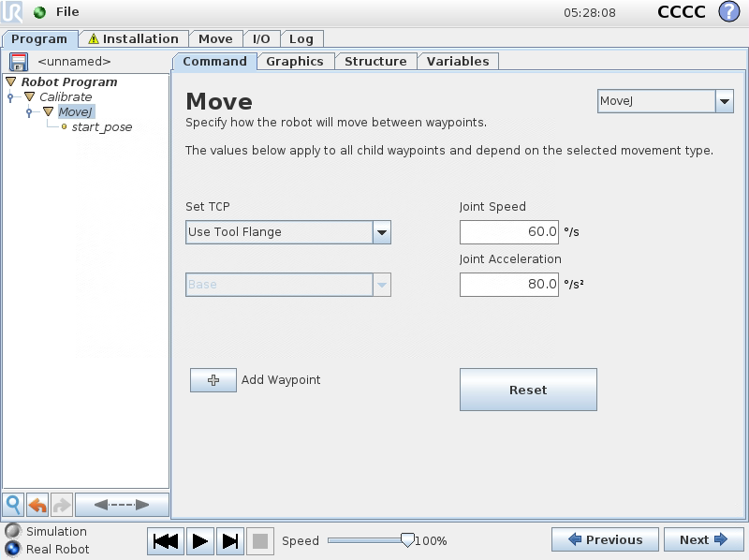Collapse the Robot Program tree node
The height and width of the screenshot is (560, 749).
tap(11, 81)
